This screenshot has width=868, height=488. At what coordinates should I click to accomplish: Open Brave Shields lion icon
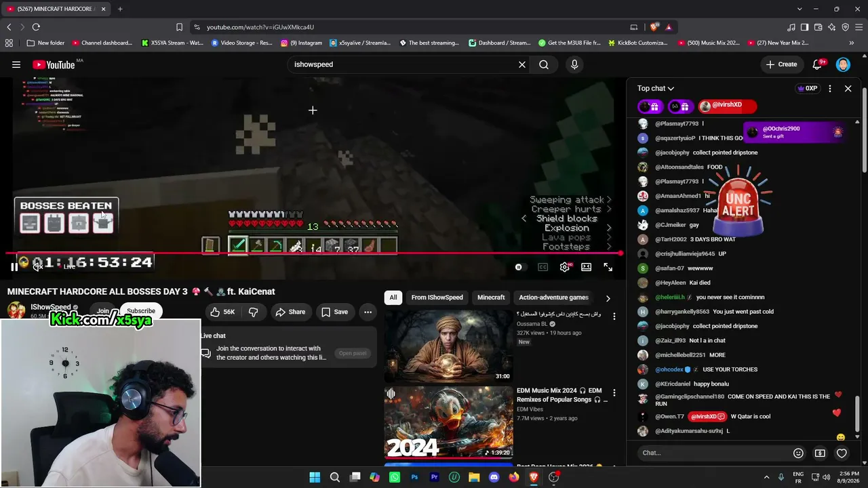click(654, 27)
